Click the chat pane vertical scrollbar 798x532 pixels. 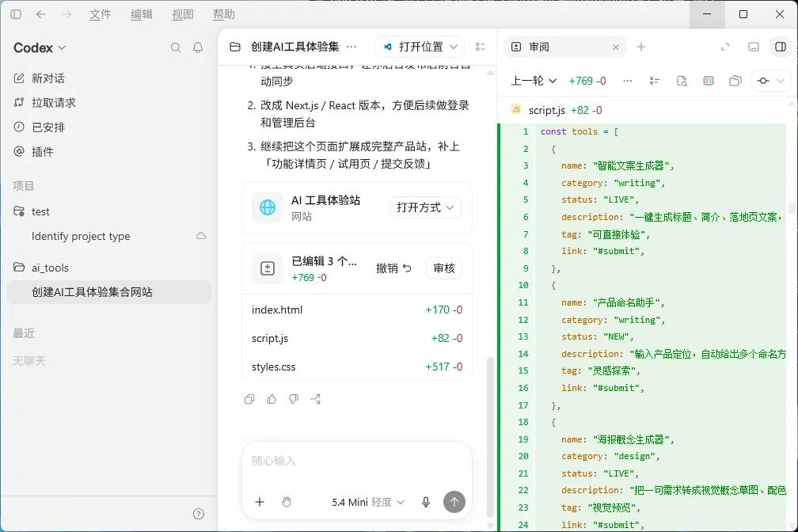point(490,436)
